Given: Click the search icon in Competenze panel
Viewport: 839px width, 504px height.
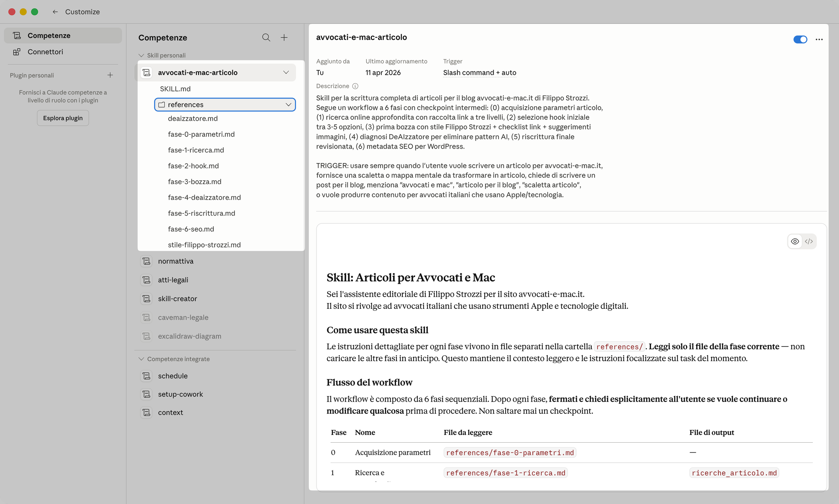Looking at the screenshot, I should [x=266, y=37].
